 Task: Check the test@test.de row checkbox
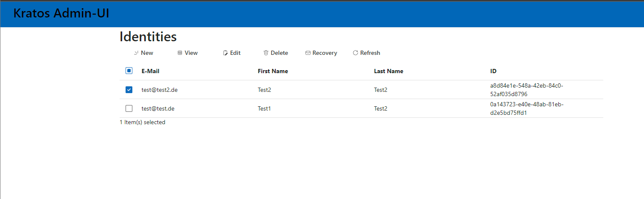point(129,108)
